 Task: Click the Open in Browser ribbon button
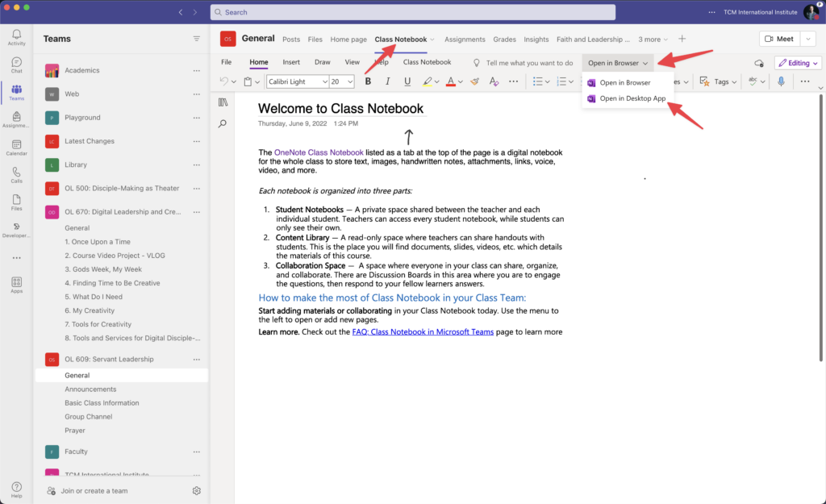[618, 63]
